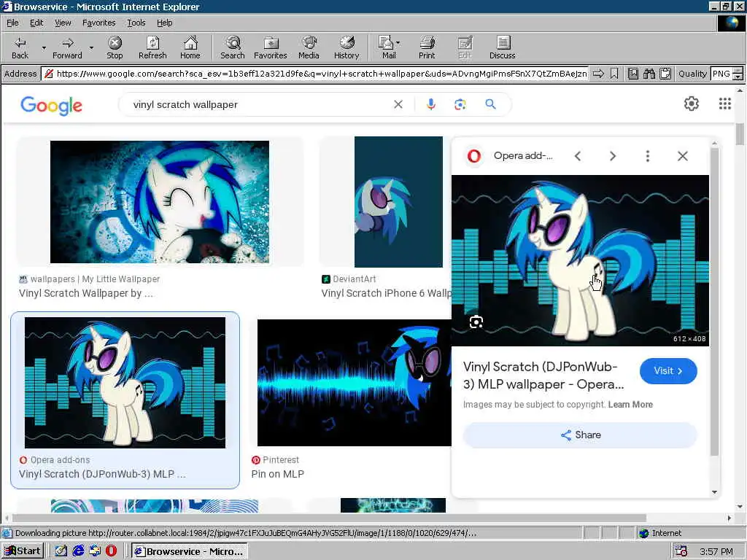Click the Forward toolbar button
747x560 pixels.
(67, 47)
